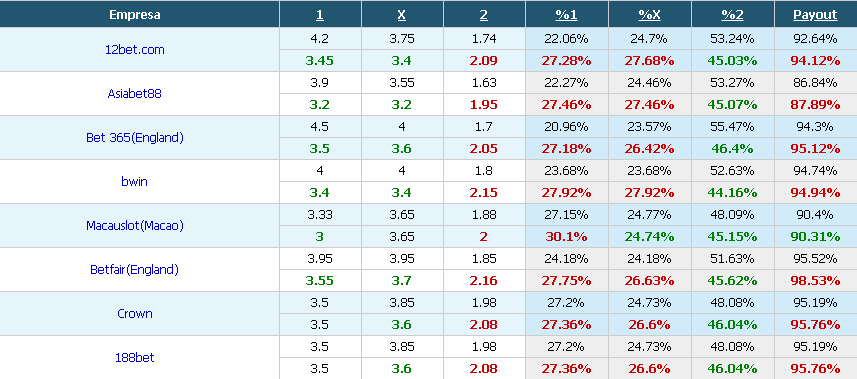Click the 12bet.com opening odds 4.2 cell
The image size is (857, 379).
320,39
